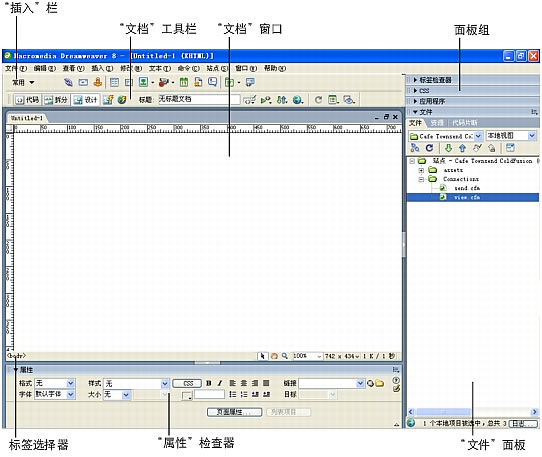The height and width of the screenshot is (457, 542).
Task: Toggle Italic in the Properties inspector
Action: [220, 383]
